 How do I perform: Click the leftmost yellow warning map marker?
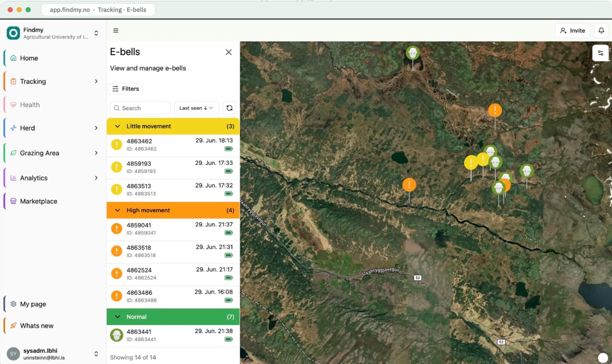click(471, 163)
